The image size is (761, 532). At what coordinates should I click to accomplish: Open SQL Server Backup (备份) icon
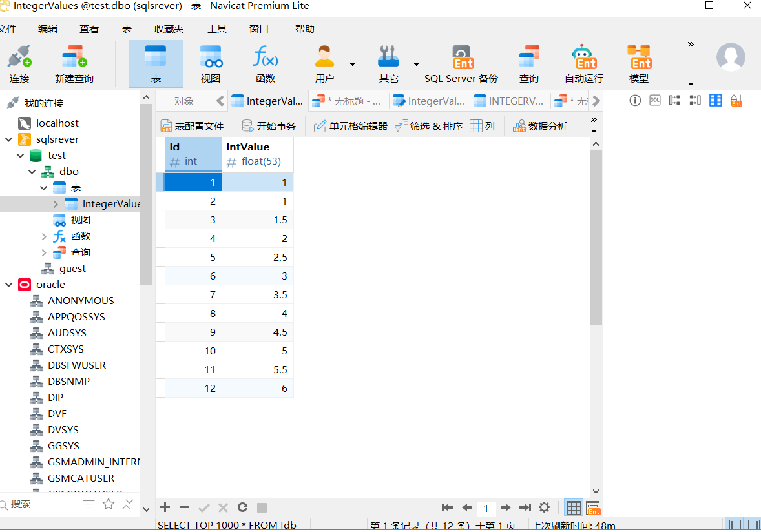click(461, 64)
